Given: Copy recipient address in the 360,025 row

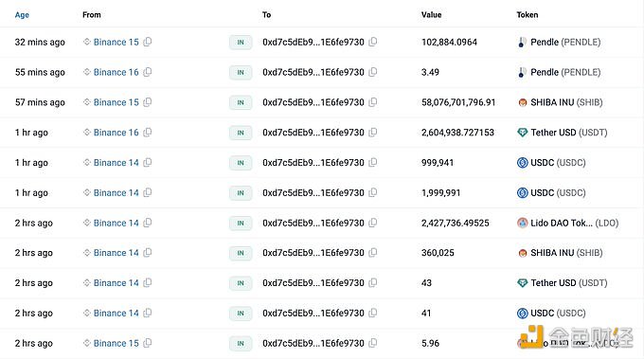Looking at the screenshot, I should [373, 253].
